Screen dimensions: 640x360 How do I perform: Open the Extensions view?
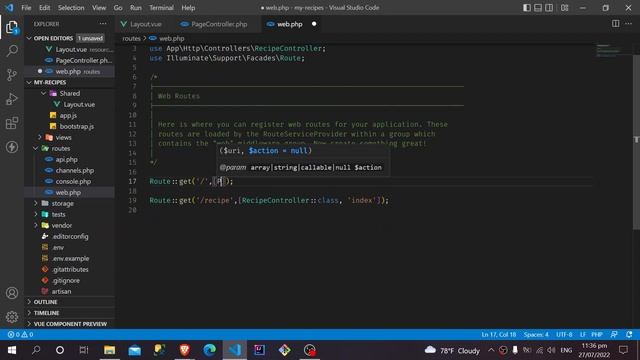point(12,123)
